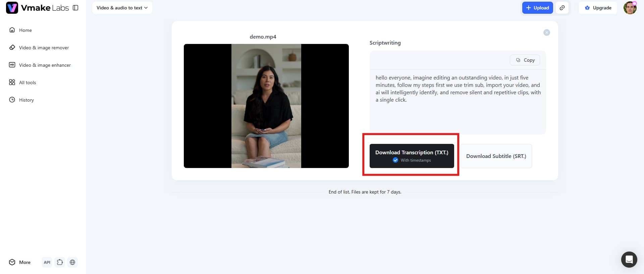Toggle the With timestamps checkbox
Screen dimensions: 644x274
(x=395, y=160)
